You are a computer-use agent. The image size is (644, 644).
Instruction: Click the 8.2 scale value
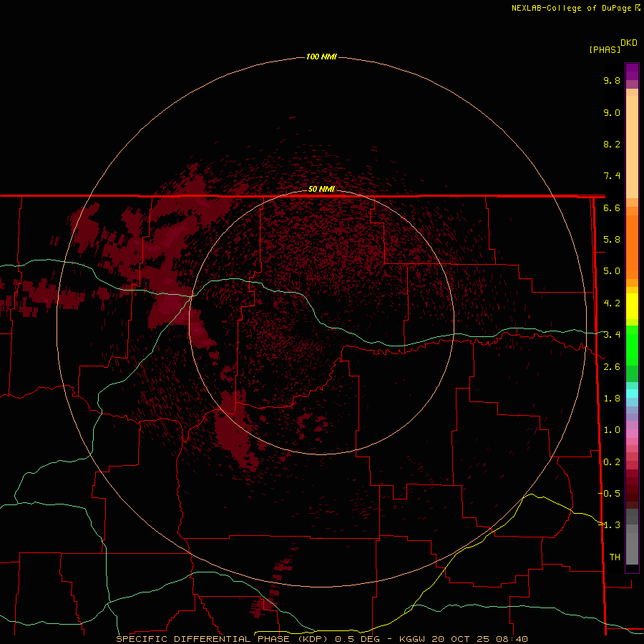point(612,144)
